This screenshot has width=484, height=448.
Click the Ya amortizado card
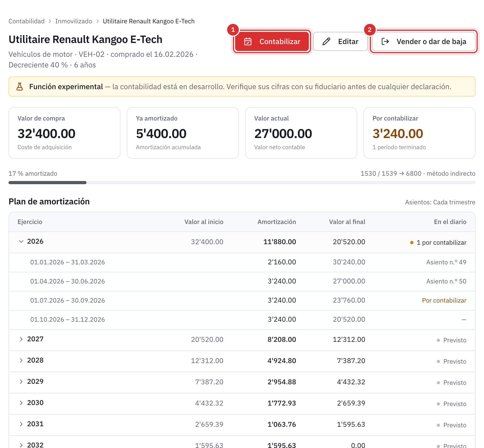click(x=183, y=133)
